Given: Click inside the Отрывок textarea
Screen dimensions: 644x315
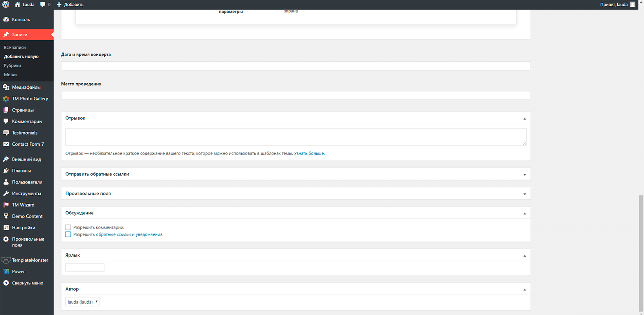Looking at the screenshot, I should click(296, 137).
